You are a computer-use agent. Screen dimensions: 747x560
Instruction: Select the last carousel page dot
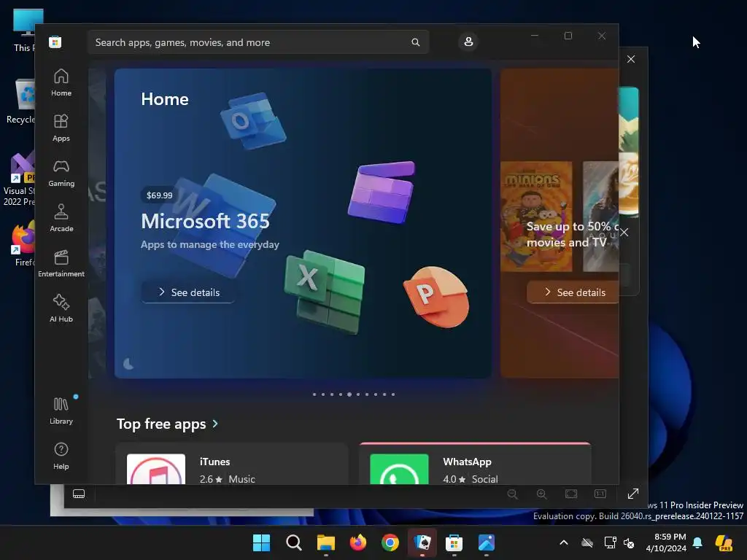pos(393,394)
